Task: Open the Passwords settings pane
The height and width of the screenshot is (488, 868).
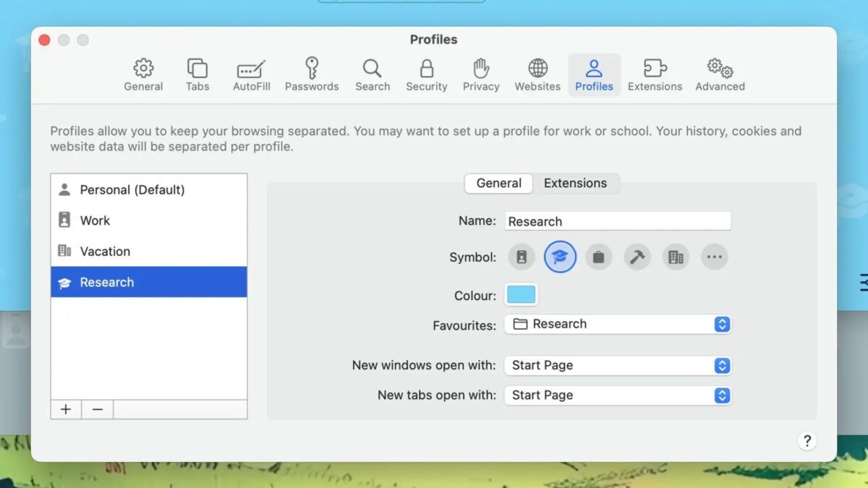Action: pos(312,75)
